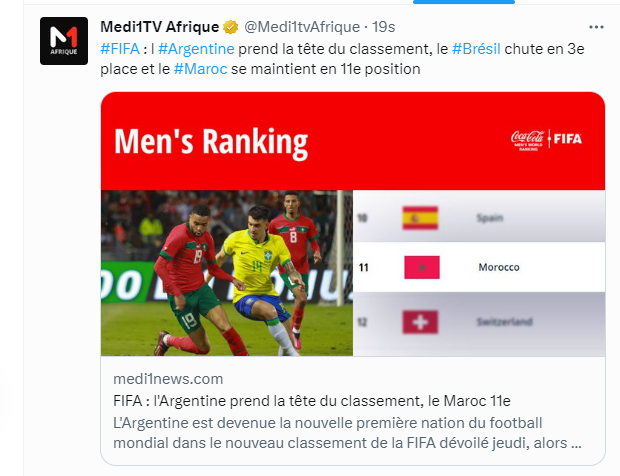Open the Medi1TV Afrique profile avatar
Image resolution: width=620 pixels, height=476 pixels.
pyautogui.click(x=64, y=41)
